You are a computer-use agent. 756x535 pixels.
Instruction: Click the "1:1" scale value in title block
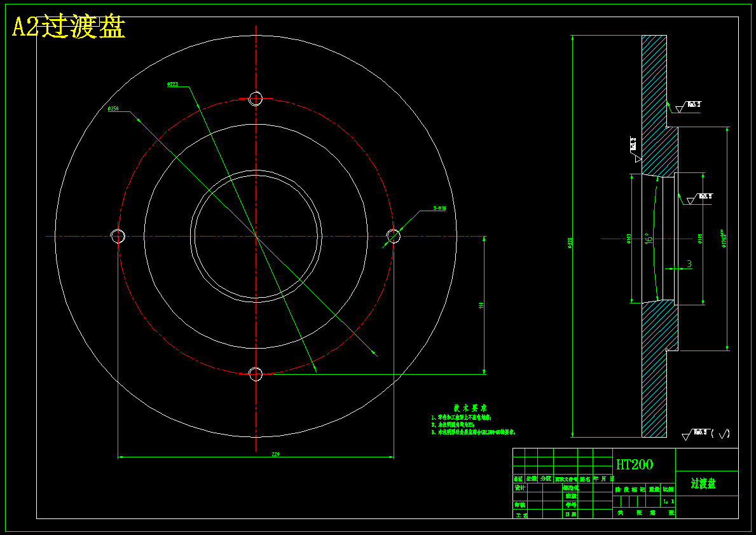pos(668,502)
